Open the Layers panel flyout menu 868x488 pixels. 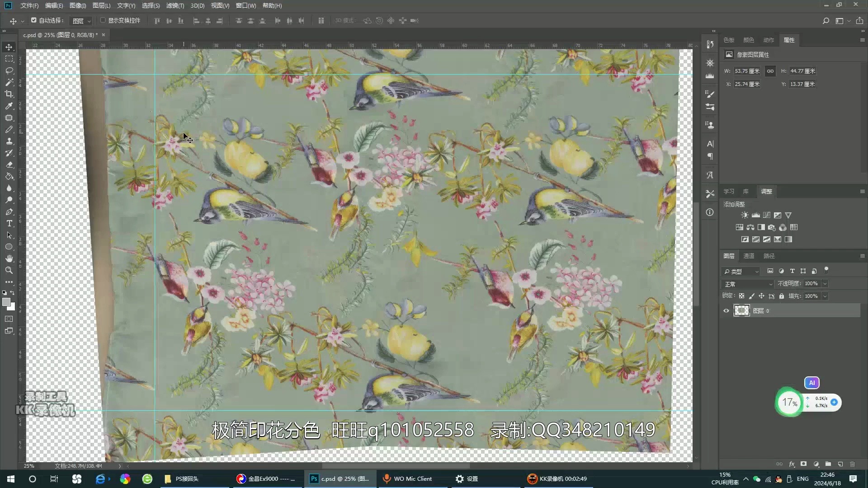862,256
